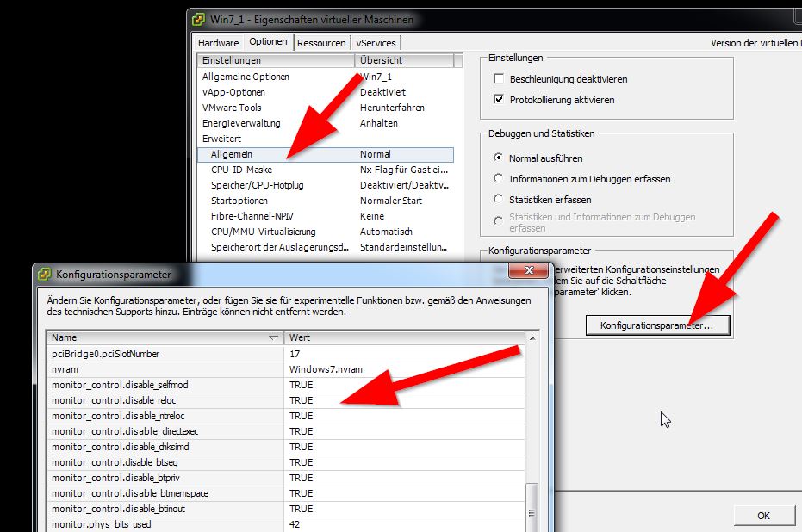
Task: Select Fibre-Channel-NPIV setting
Action: tap(252, 216)
